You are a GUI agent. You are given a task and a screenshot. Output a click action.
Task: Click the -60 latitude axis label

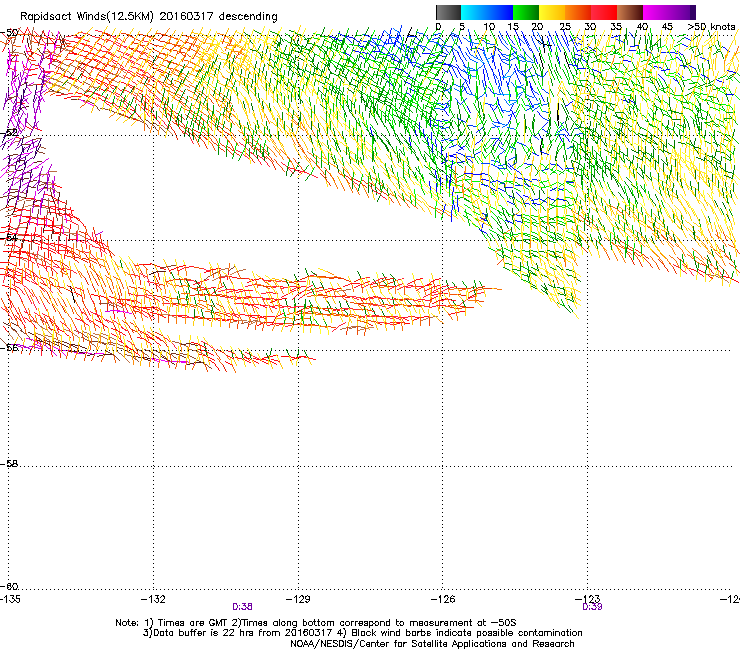tap(9, 586)
